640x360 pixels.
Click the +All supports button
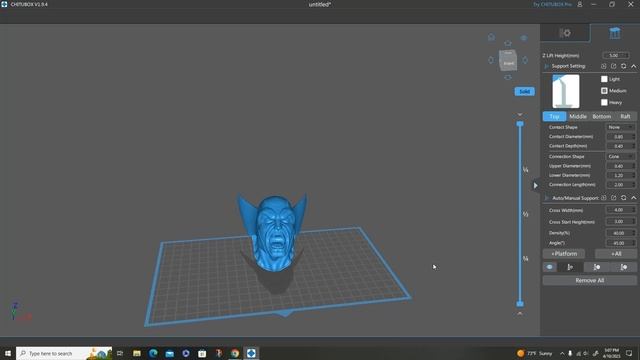616,254
